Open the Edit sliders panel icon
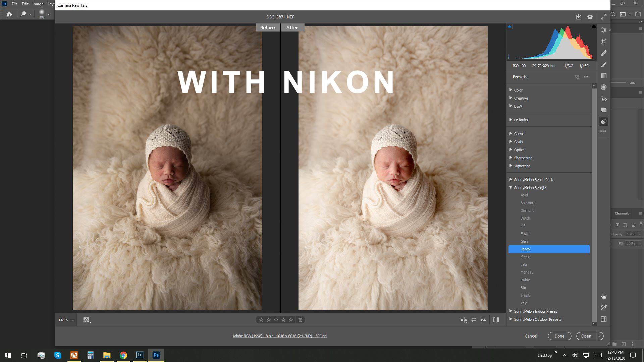This screenshot has height=362, width=644. (x=604, y=30)
